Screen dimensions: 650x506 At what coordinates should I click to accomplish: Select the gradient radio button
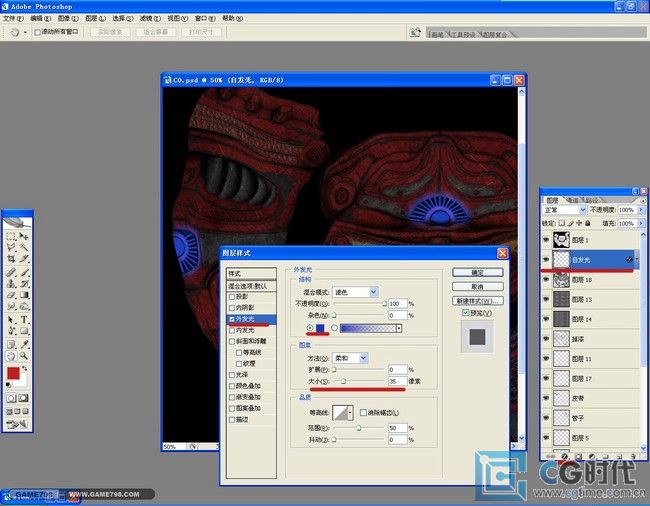pos(334,328)
